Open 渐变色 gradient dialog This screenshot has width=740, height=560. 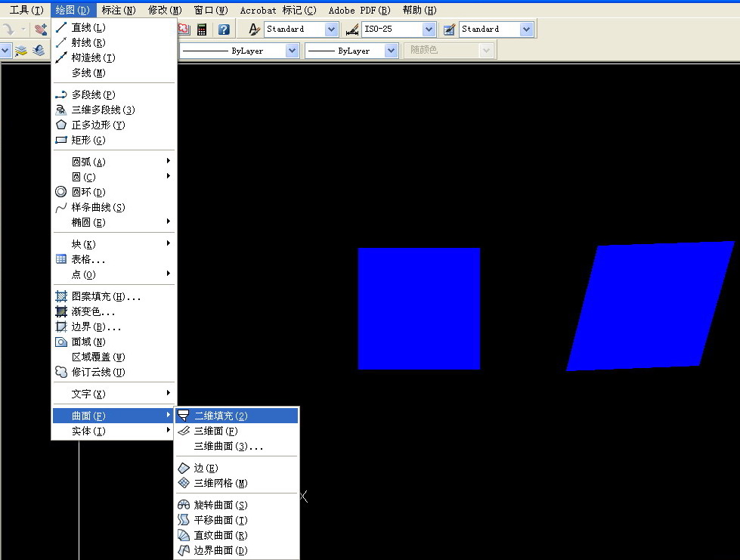[113, 311]
